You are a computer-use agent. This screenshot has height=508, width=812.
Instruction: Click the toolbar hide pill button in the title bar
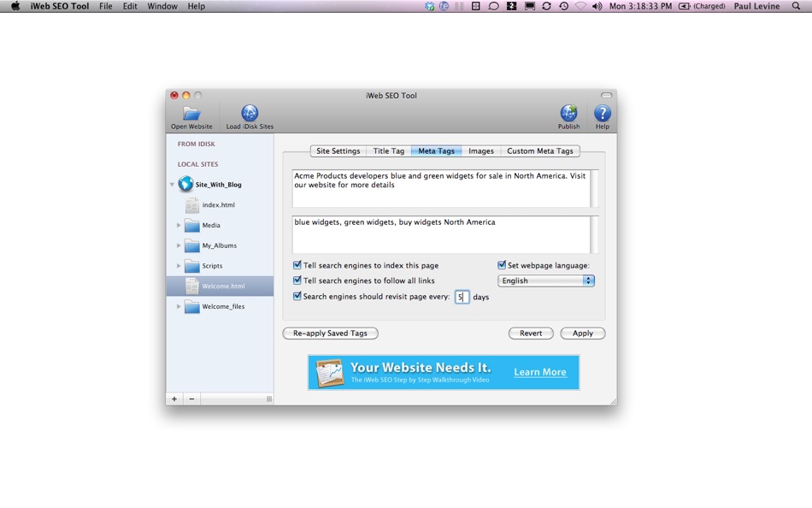pos(606,96)
